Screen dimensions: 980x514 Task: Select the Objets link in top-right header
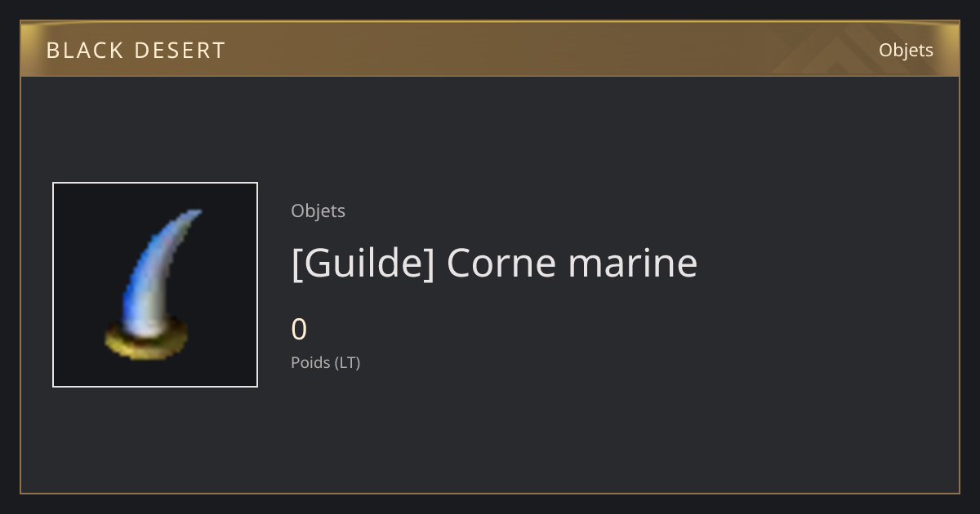pos(906,50)
